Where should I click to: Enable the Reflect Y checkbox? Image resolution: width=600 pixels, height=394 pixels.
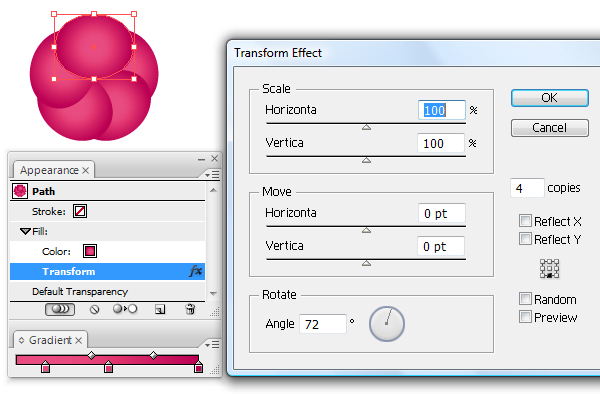click(525, 239)
